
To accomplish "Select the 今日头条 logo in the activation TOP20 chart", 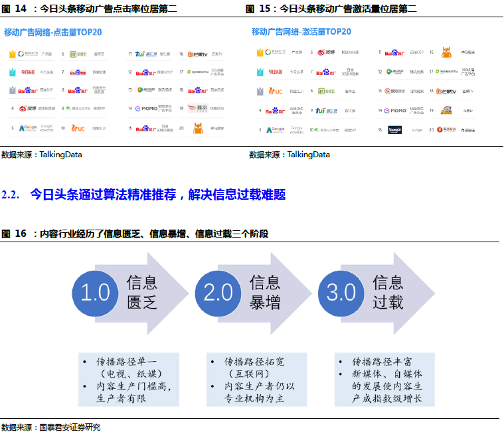I will (276, 72).
